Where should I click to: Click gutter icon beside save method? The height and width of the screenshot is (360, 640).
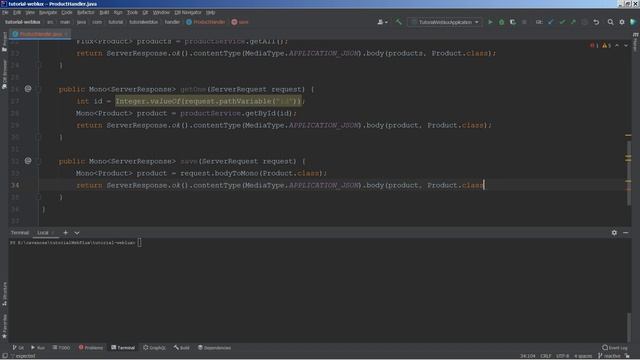click(x=28, y=161)
